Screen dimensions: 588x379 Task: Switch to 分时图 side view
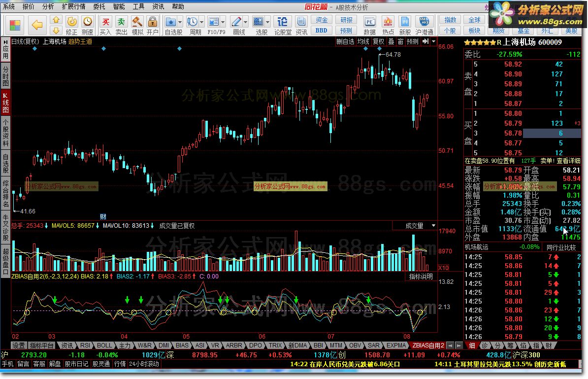click(x=5, y=76)
